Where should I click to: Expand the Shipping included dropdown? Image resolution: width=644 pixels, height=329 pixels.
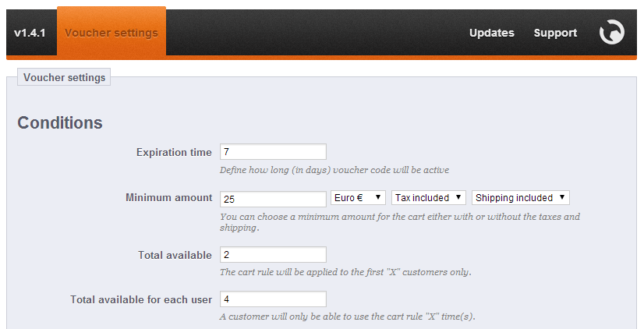coord(520,198)
